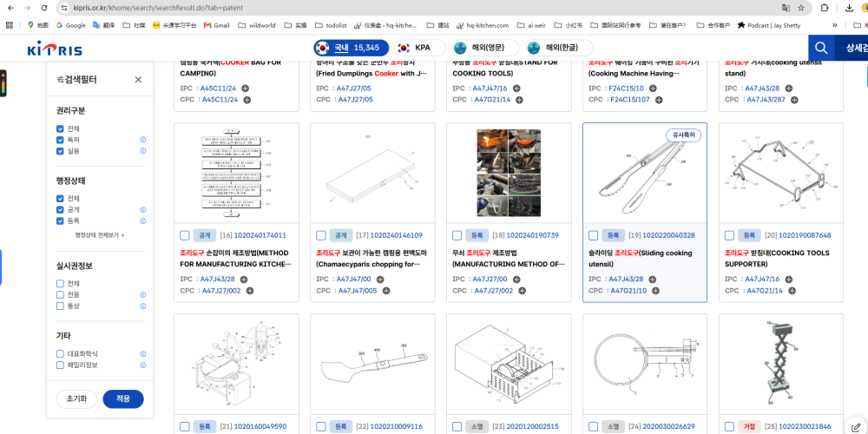868x434 pixels.
Task: Click the 적용 apply button
Action: click(123, 399)
